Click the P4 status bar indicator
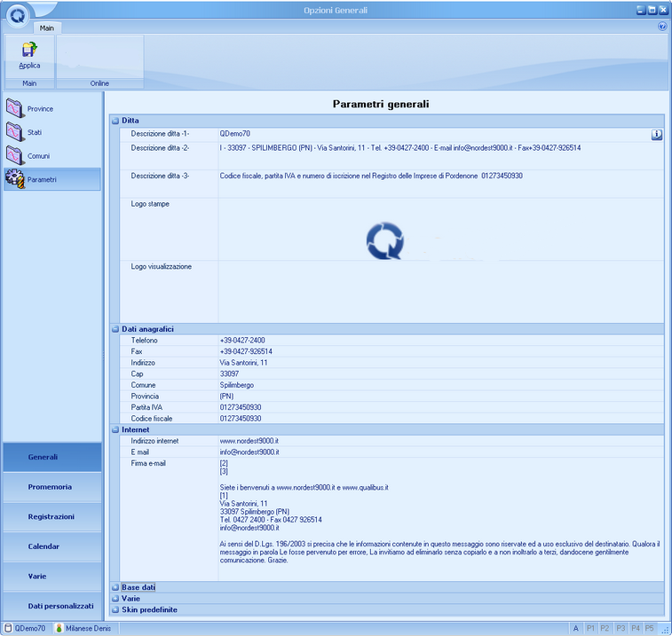Screen dimensions: 672x636 636,628
